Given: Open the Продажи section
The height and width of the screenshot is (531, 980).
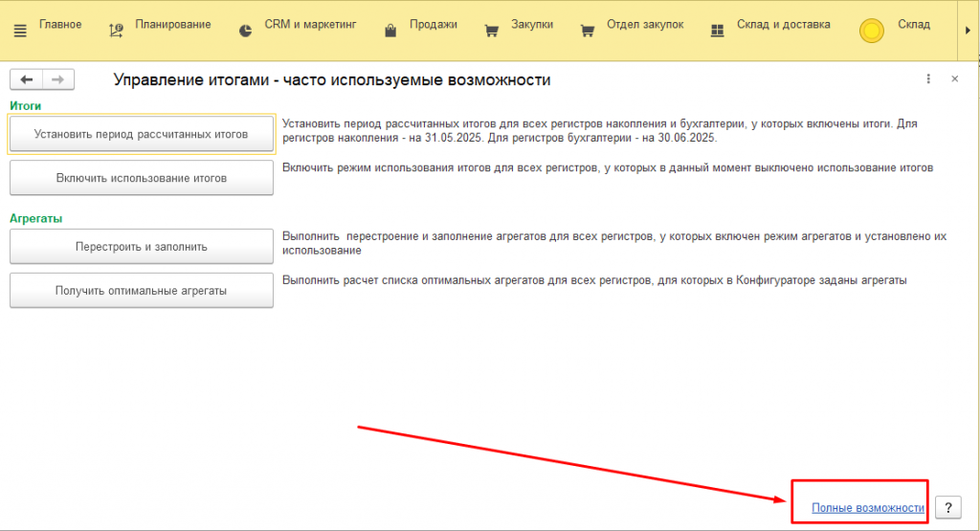Looking at the screenshot, I should [434, 24].
